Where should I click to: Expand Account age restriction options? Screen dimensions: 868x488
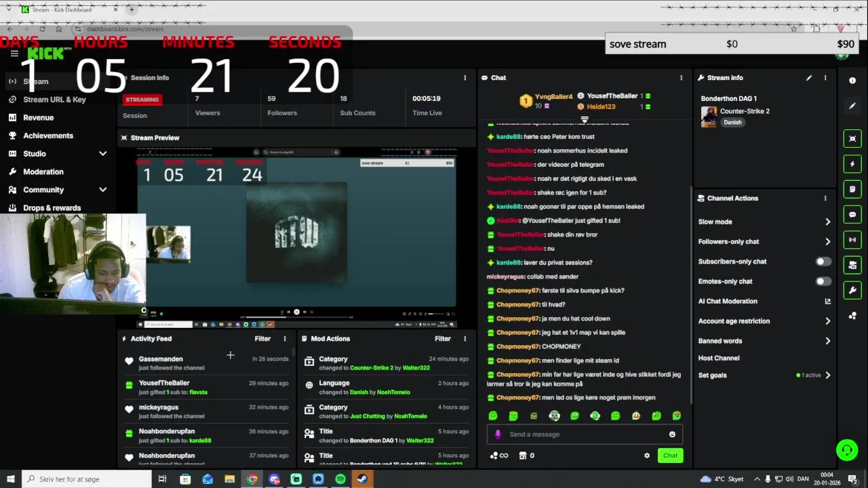(827, 321)
